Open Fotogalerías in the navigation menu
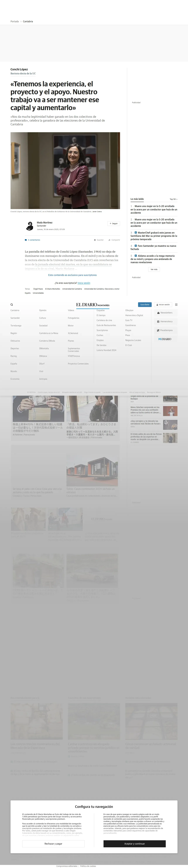The image size is (188, 868). click(x=74, y=318)
